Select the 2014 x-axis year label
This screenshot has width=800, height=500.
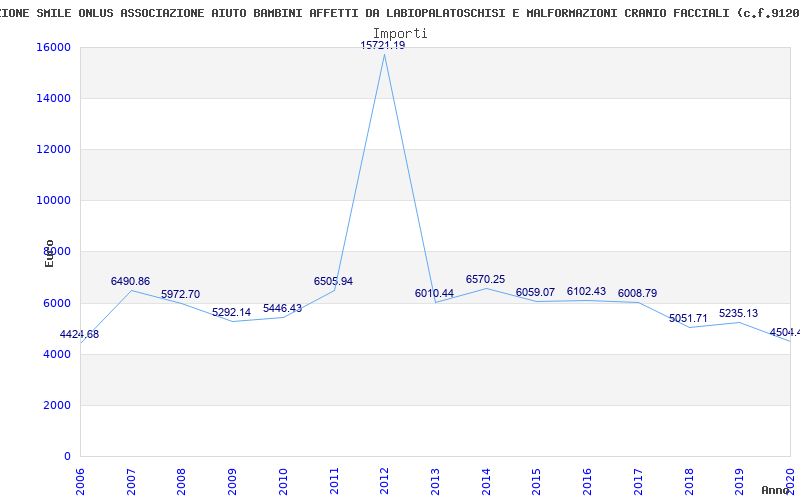coord(486,481)
